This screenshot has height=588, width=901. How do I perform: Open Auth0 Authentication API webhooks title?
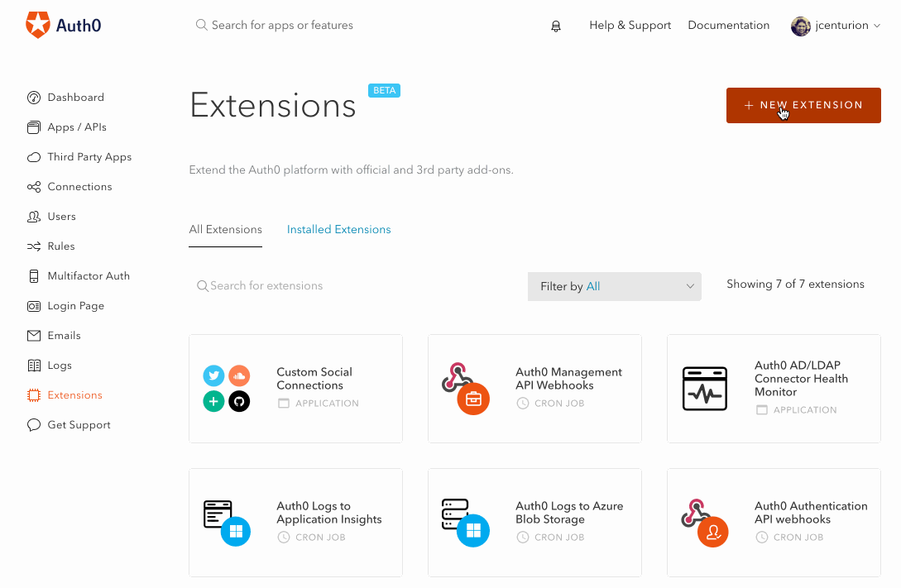tap(811, 513)
